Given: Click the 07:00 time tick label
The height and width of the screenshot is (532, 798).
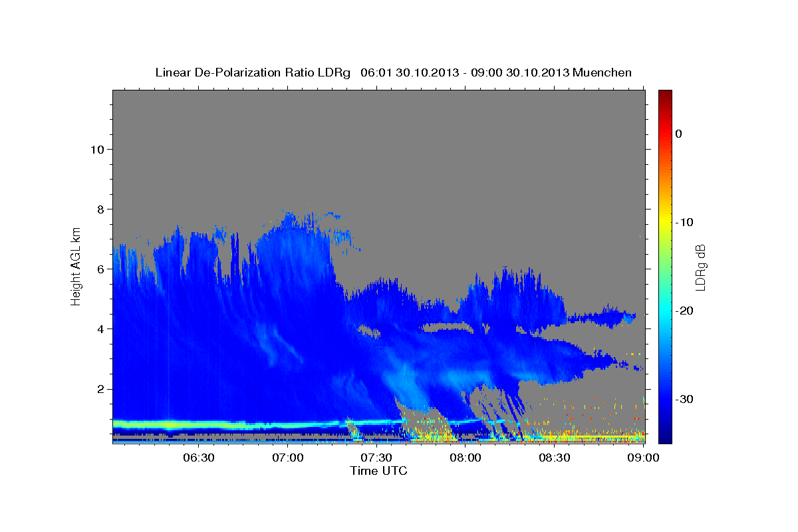Looking at the screenshot, I should 288,458.
